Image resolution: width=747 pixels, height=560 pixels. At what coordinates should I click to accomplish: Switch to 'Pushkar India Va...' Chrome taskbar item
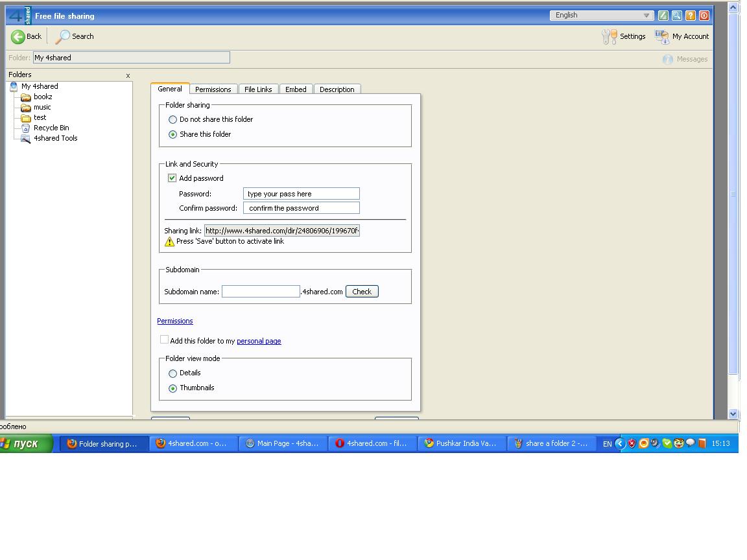pos(462,444)
